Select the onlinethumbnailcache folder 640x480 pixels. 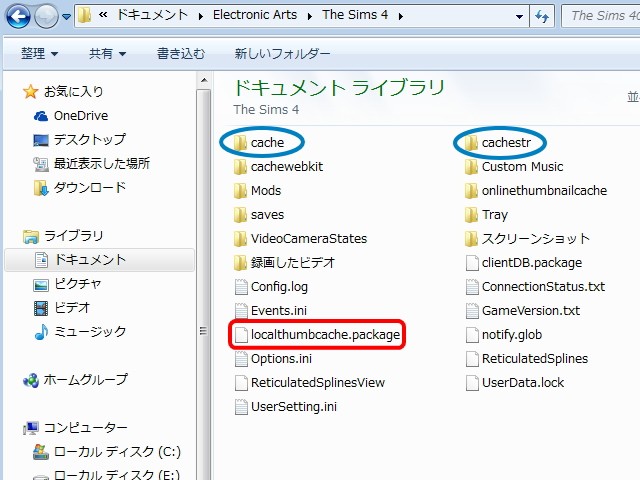coord(536,191)
